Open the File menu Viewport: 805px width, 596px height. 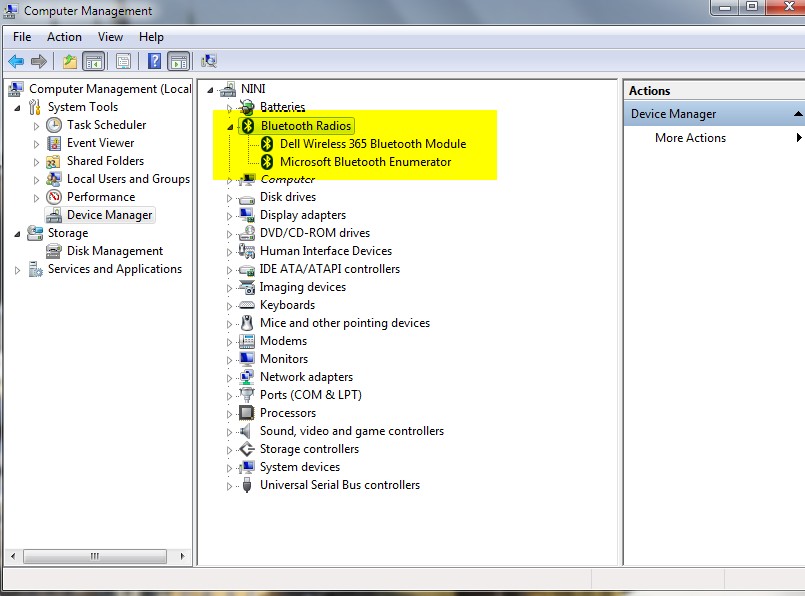[x=22, y=37]
